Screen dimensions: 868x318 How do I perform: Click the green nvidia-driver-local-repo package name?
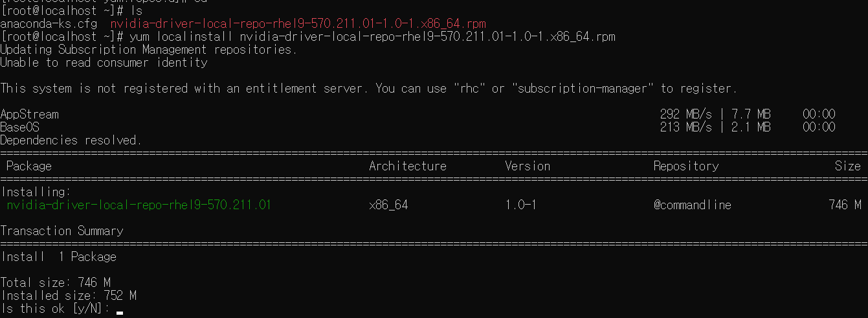click(139, 205)
